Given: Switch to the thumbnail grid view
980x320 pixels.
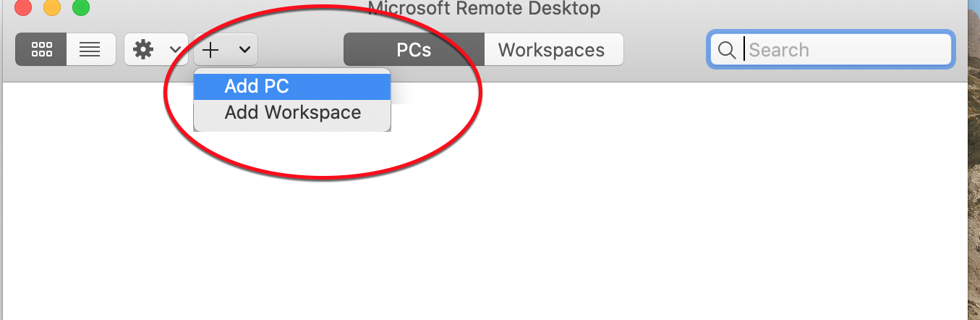Looking at the screenshot, I should [41, 50].
